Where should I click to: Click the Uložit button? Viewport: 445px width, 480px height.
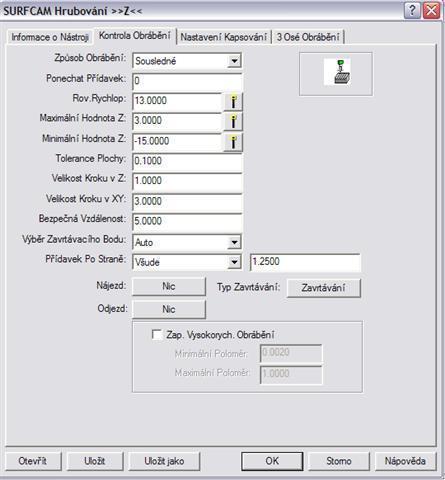click(x=95, y=461)
